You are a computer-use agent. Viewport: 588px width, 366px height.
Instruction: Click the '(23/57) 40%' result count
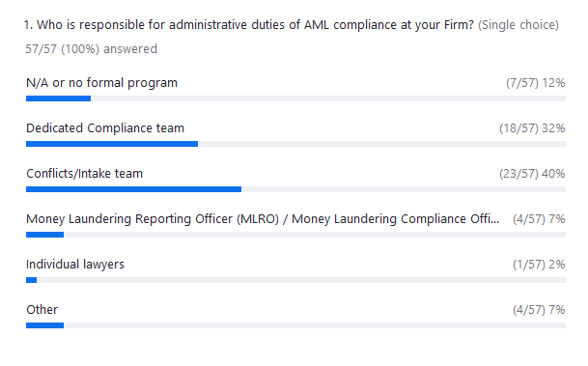click(532, 173)
